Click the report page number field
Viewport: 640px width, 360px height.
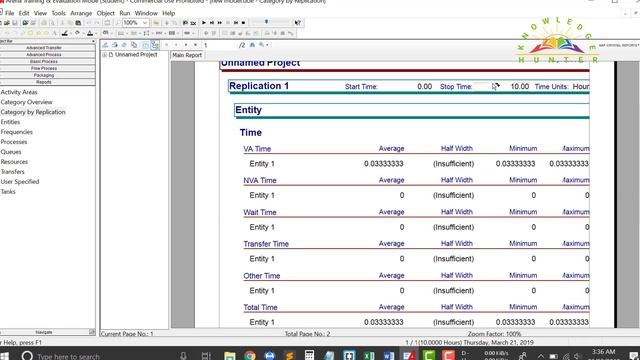coord(220,45)
